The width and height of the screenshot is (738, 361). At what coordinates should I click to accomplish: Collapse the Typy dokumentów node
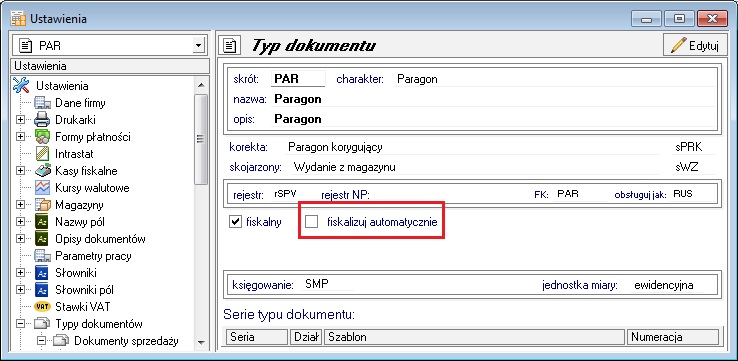[x=20, y=324]
